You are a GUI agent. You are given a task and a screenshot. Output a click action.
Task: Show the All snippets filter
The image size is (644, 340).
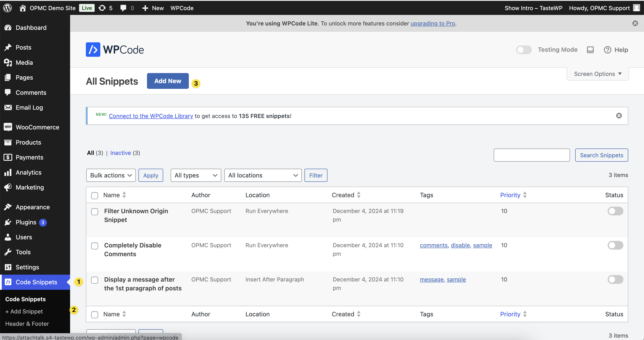[90, 153]
